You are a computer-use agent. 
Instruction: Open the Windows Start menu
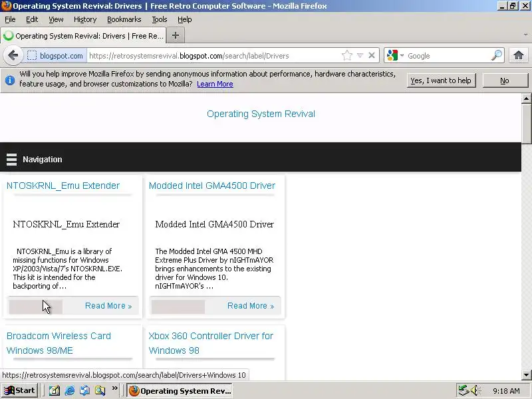click(x=19, y=390)
